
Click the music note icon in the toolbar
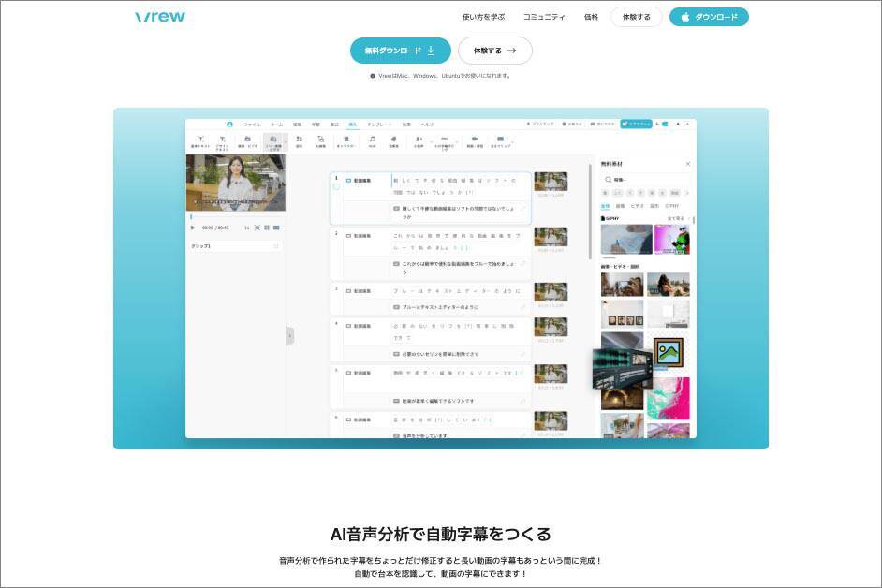click(372, 140)
